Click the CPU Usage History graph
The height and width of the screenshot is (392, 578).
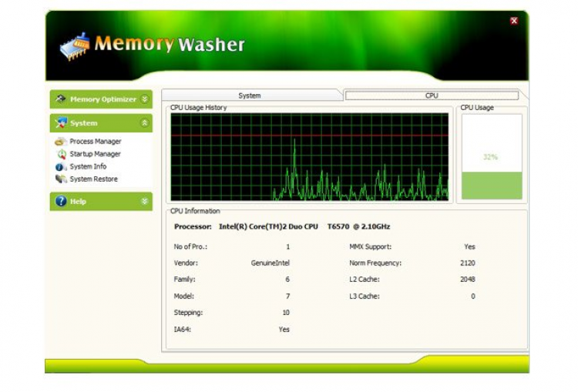(310, 157)
